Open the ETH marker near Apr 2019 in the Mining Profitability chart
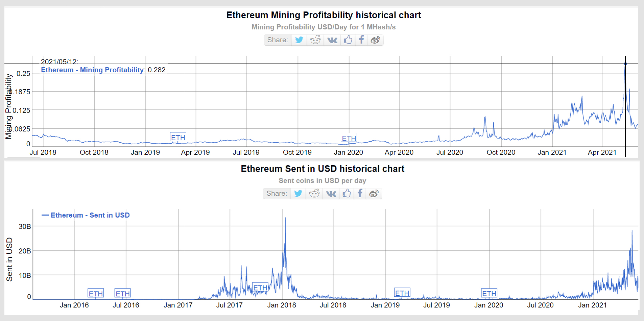 [178, 138]
